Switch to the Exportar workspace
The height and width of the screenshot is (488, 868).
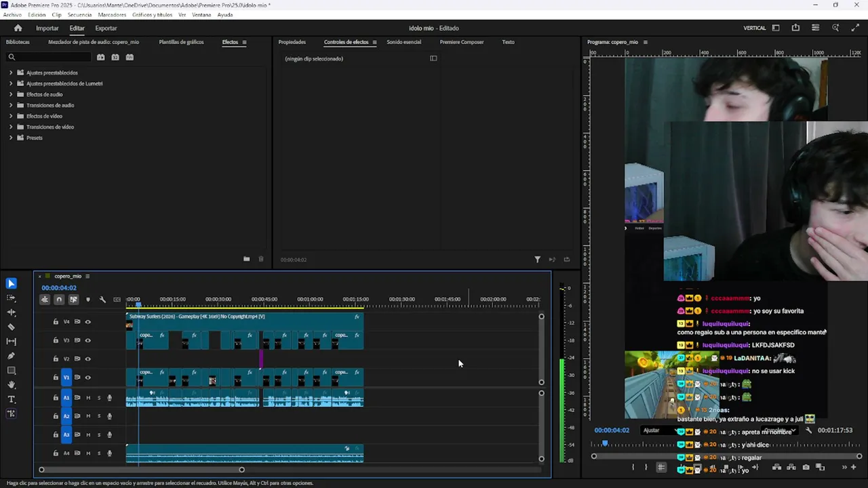point(106,28)
